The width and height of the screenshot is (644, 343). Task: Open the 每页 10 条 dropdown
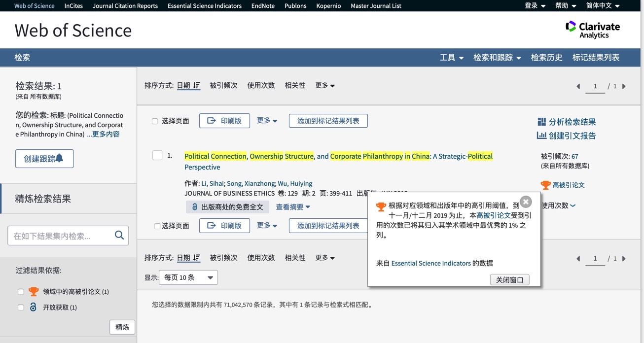pos(188,277)
